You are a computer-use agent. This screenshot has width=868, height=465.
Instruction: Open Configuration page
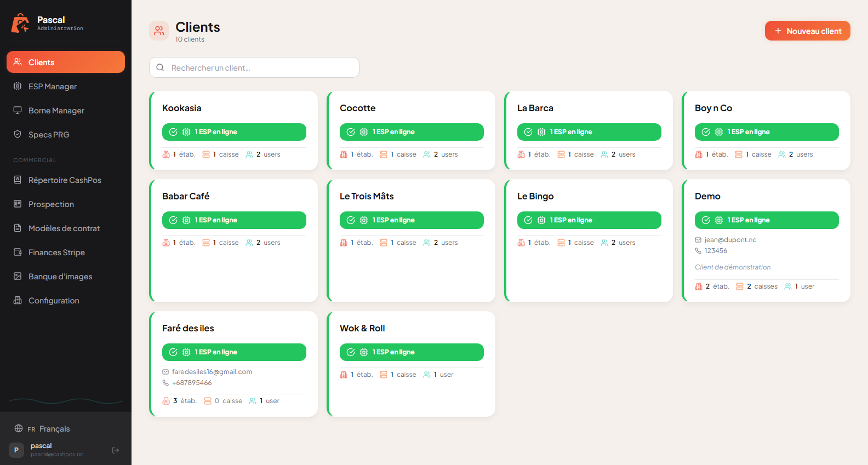pyautogui.click(x=66, y=300)
